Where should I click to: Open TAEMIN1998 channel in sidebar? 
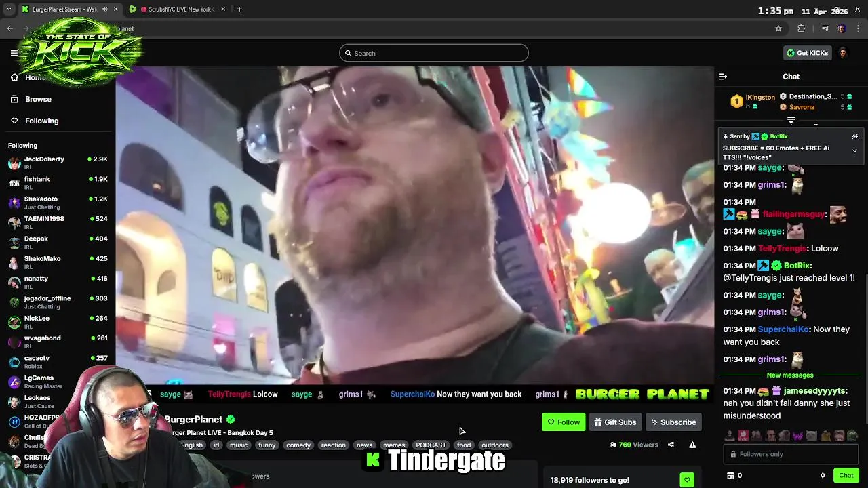(x=58, y=222)
